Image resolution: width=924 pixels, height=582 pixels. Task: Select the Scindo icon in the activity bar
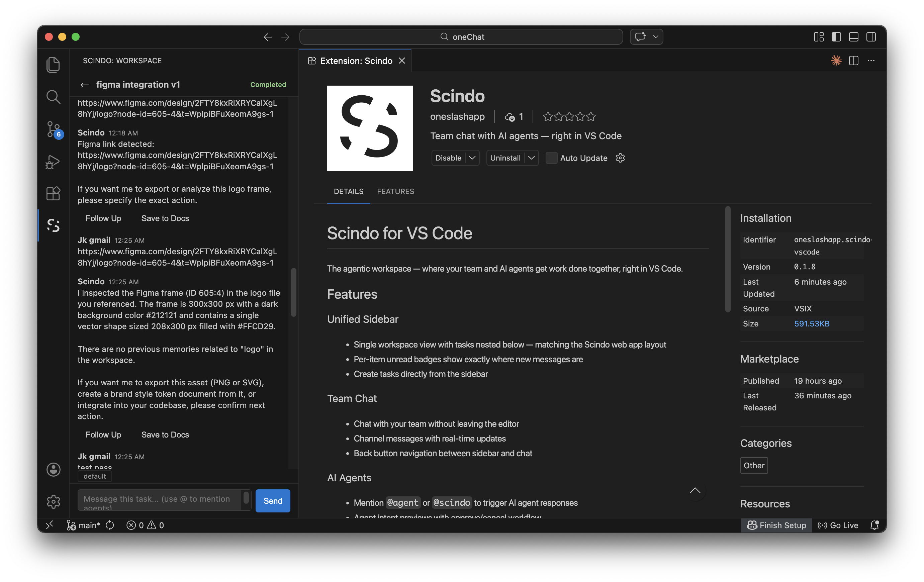tap(53, 225)
